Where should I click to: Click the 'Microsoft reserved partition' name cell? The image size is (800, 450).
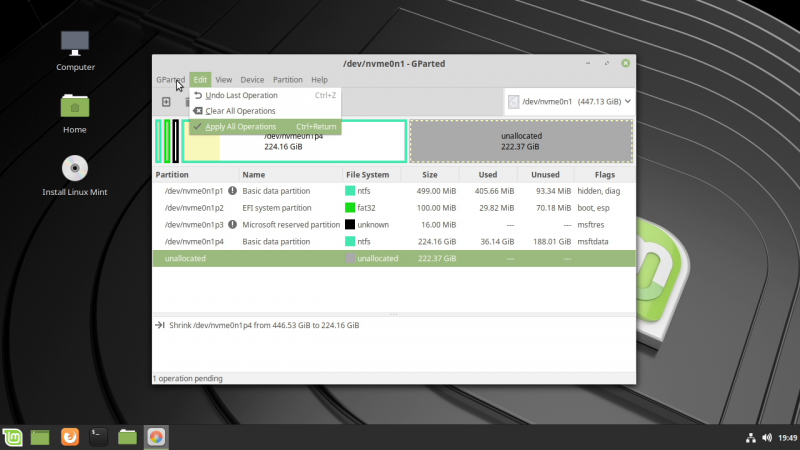coord(291,224)
